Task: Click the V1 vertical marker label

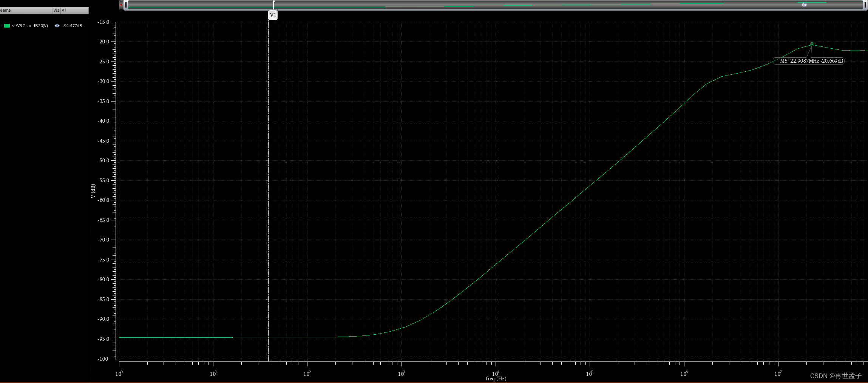Action: click(273, 15)
